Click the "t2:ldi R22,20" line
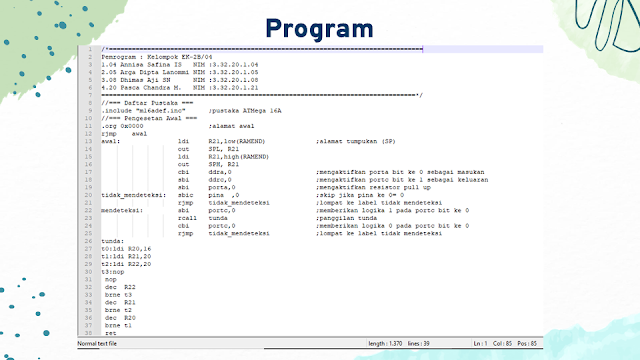The height and width of the screenshot is (360, 640). (x=126, y=264)
